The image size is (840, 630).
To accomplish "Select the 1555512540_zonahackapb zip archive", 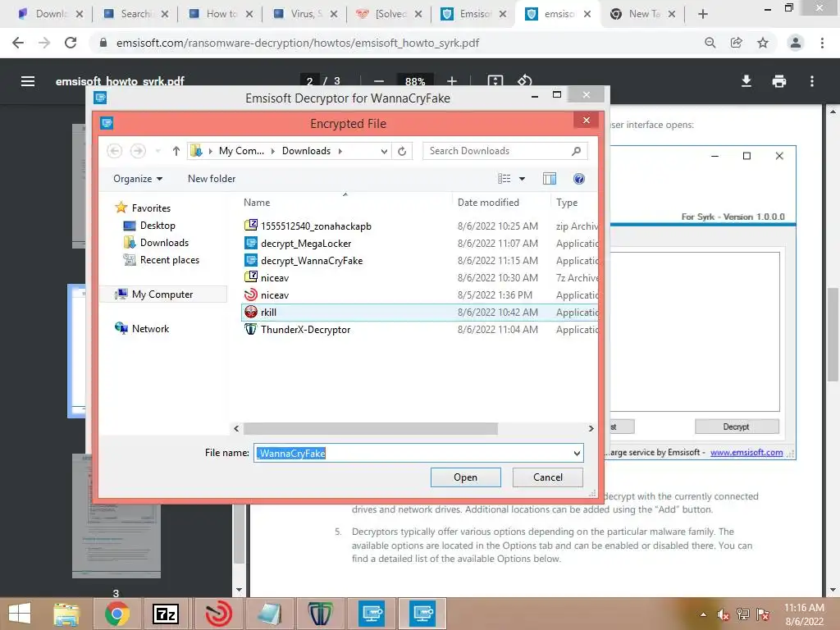I will tap(419, 226).
